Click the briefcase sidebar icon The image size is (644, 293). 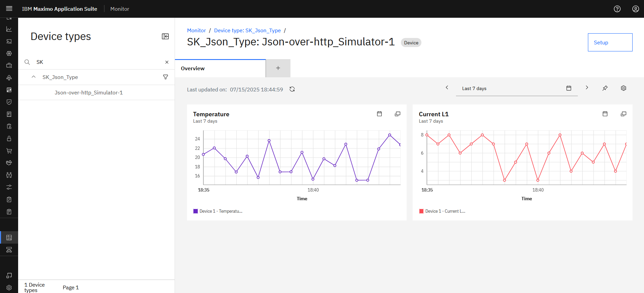tap(9, 66)
